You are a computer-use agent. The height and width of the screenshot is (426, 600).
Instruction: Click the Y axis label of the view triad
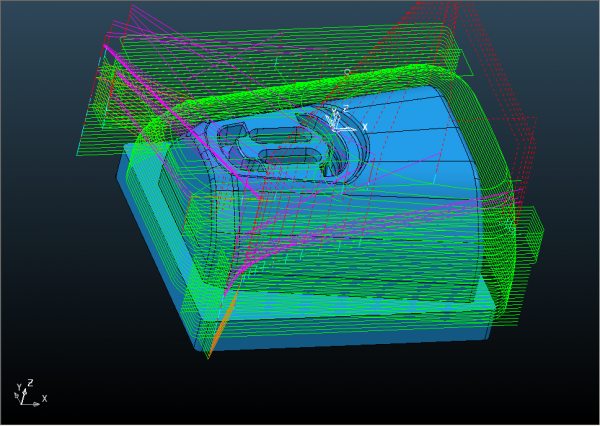tap(19, 387)
